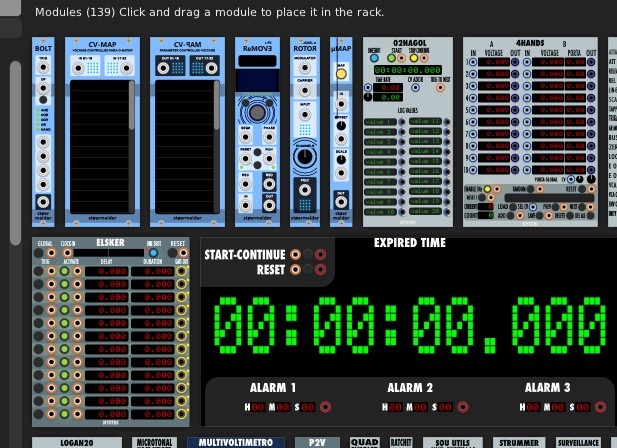Pick the STRUMMER module
This screenshot has width=617, height=448.
pos(519,442)
